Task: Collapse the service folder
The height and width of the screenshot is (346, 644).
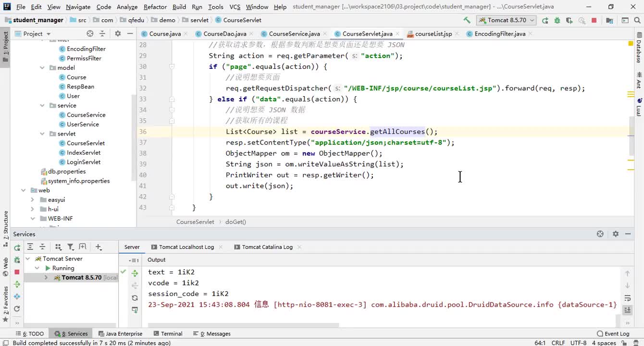Action: (42, 105)
